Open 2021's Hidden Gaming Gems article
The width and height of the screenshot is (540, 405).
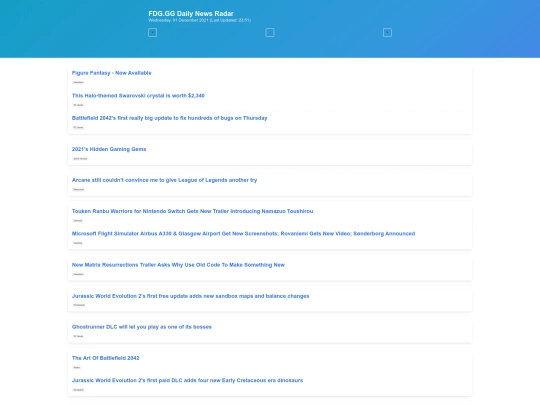pos(109,149)
